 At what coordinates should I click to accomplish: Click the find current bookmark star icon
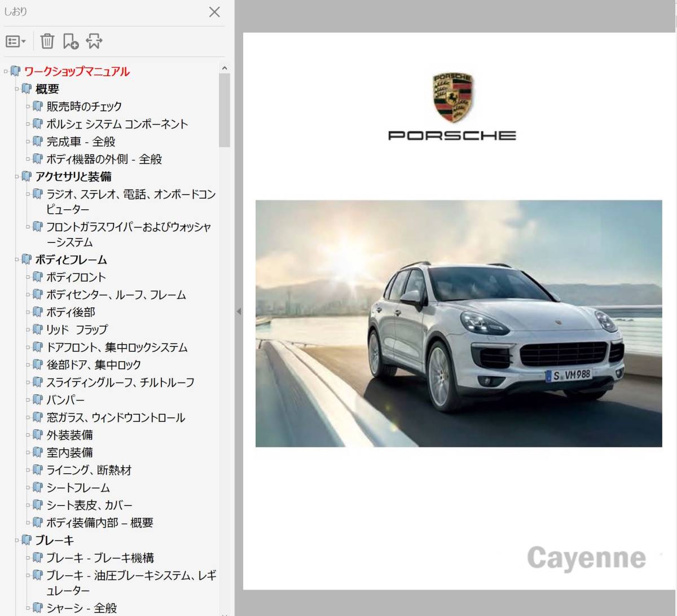coord(94,41)
